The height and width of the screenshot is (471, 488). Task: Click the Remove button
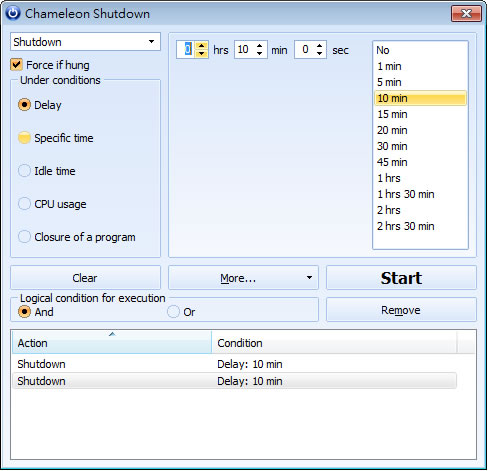[401, 310]
